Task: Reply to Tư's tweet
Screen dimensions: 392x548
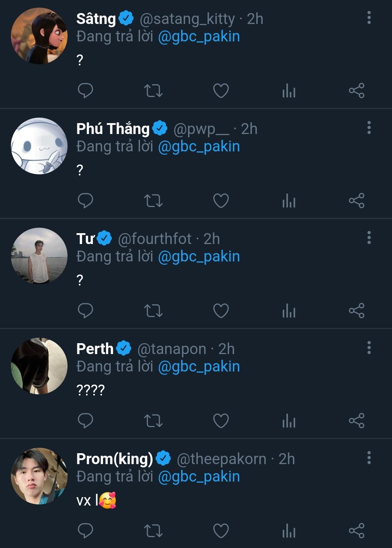Action: tap(85, 310)
